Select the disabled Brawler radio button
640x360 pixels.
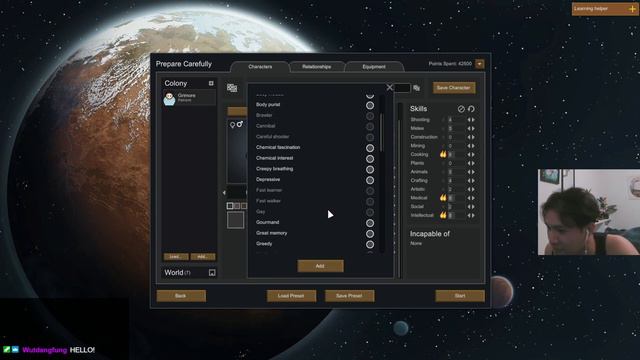(x=370, y=116)
